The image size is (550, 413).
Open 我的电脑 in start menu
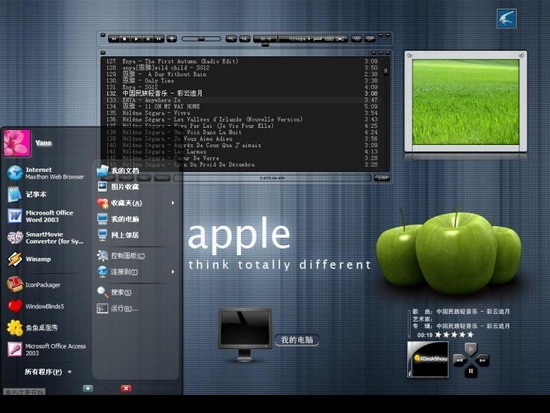(x=118, y=219)
